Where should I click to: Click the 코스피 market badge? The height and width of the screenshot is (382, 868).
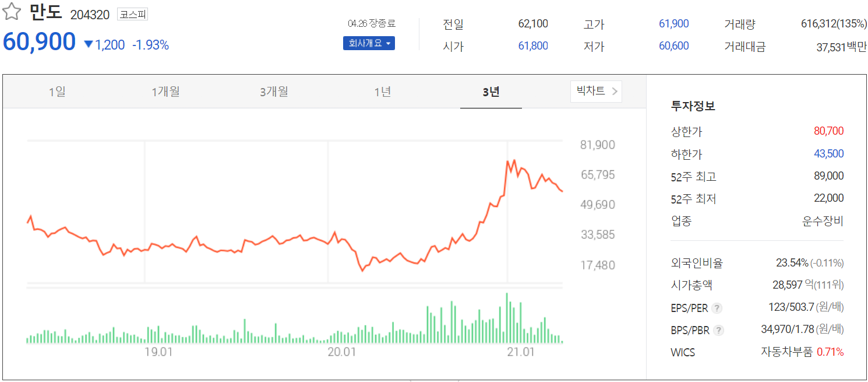[x=133, y=15]
